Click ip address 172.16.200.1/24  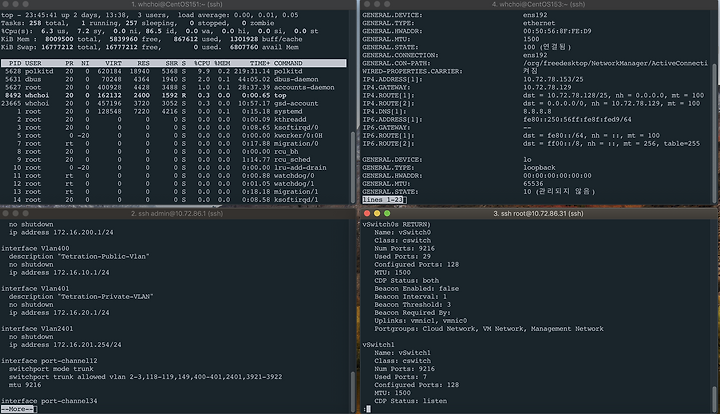tap(61, 232)
